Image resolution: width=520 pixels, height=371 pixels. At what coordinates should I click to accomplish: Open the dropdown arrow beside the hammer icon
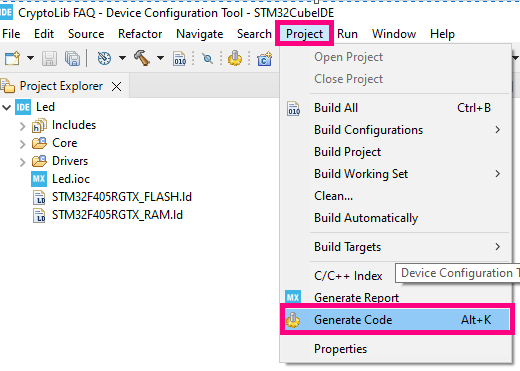160,58
